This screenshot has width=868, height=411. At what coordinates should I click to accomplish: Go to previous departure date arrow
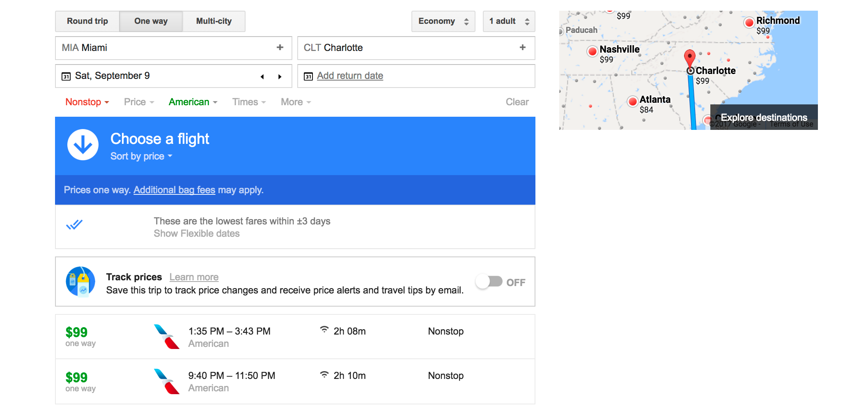pos(262,76)
